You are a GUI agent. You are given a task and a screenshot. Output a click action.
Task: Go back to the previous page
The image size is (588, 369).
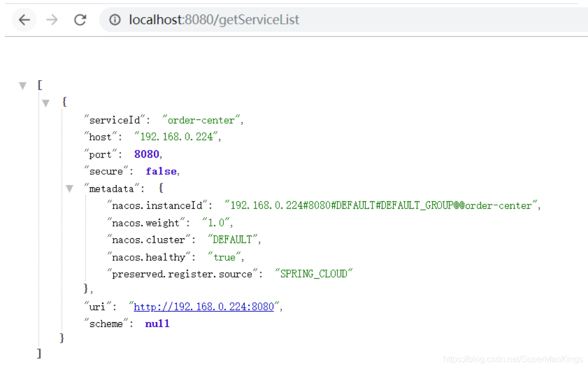pyautogui.click(x=24, y=20)
